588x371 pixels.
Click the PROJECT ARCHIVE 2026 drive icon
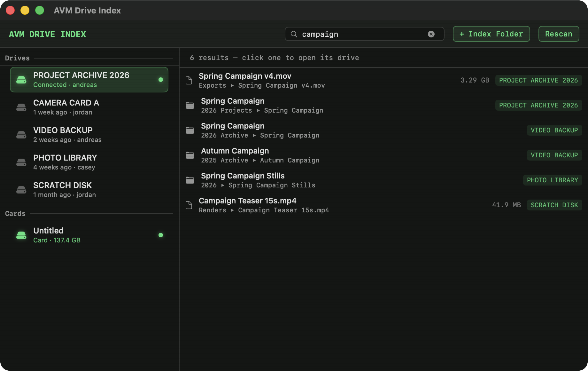[21, 80]
